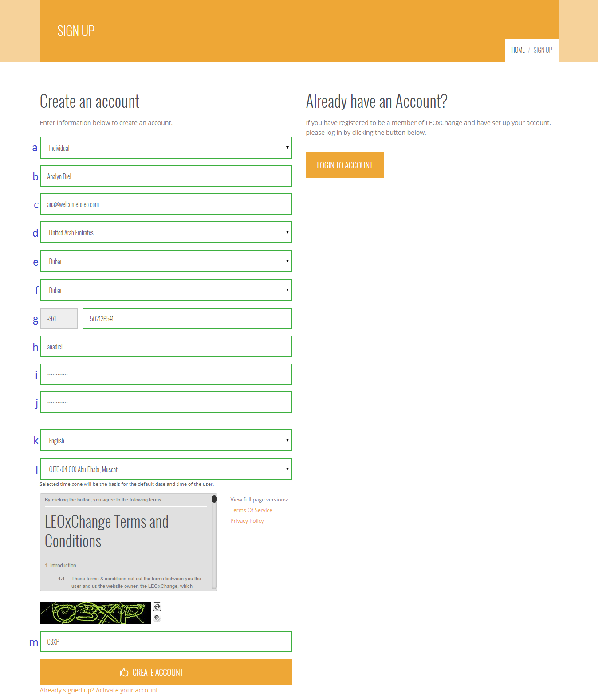Open the United Arab Emirates country dropdown
Viewport: 598px width, 700px height.
(x=166, y=232)
